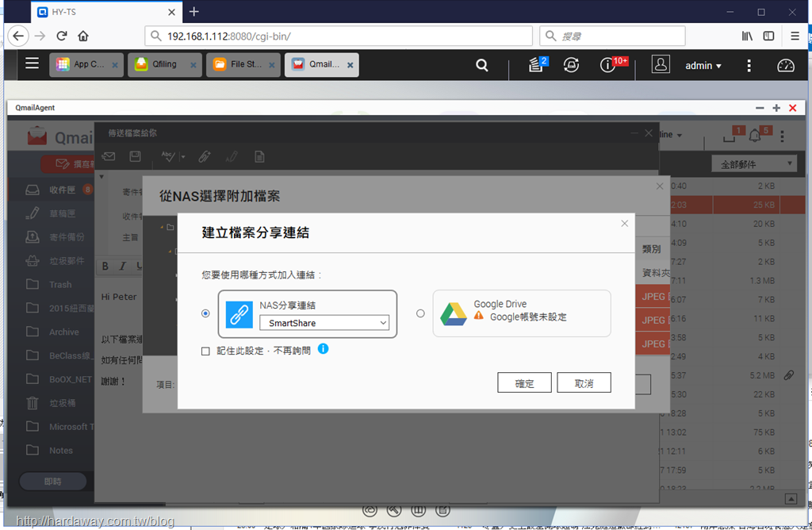The width and height of the screenshot is (812, 530).
Task: Click the browser reload button
Action: (62, 36)
